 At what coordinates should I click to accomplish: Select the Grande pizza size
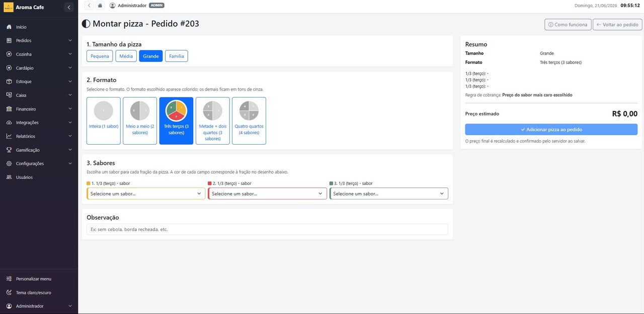(x=151, y=56)
